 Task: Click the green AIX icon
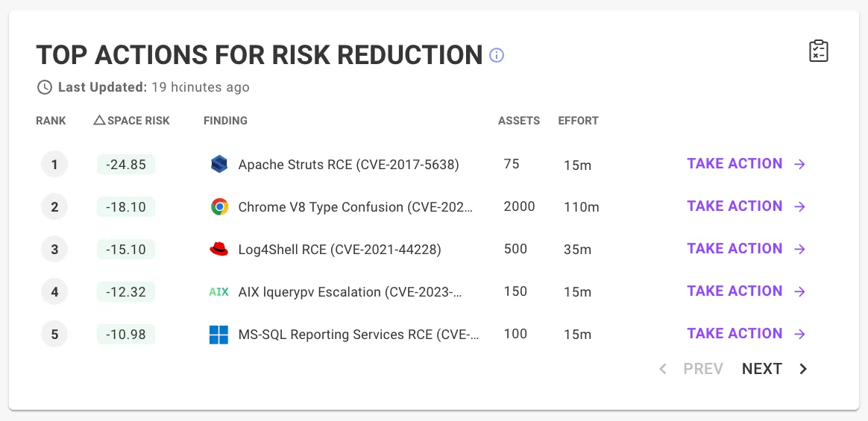tap(218, 291)
